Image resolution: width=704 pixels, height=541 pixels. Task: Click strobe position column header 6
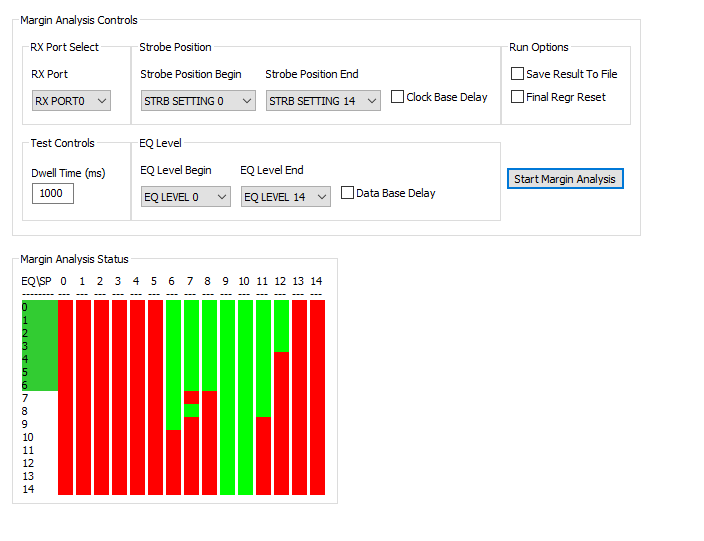point(172,281)
